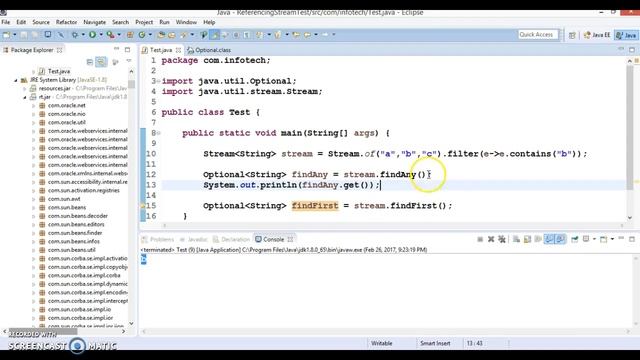Viewport: 640px width, 360px height.
Task: Click Open Perspective icon near Quick Access
Action: point(572,35)
